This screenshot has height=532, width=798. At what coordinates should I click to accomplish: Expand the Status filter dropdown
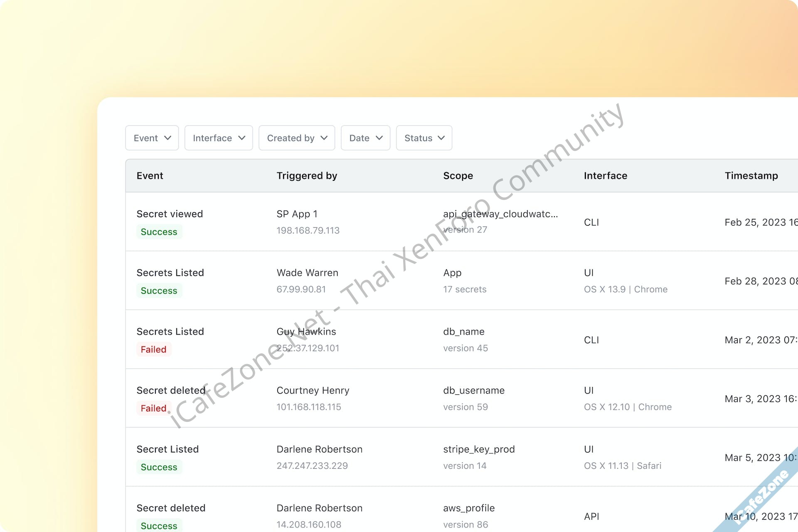coord(424,138)
